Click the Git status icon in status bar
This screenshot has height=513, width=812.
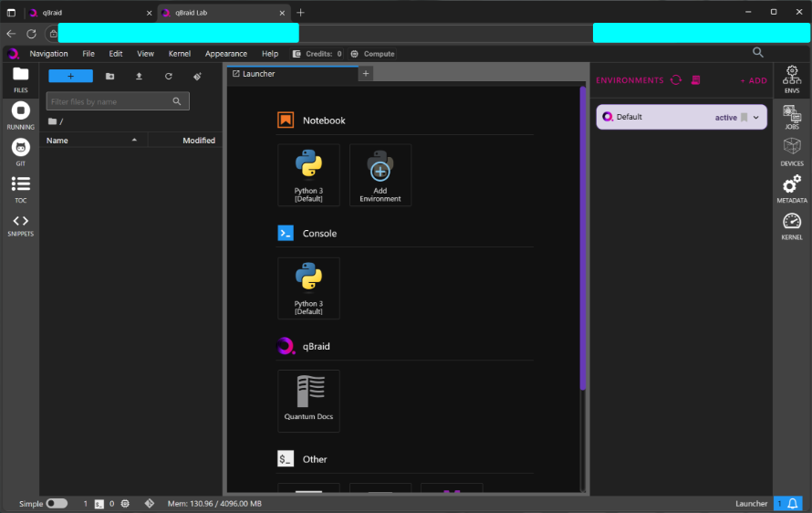pyautogui.click(x=149, y=503)
